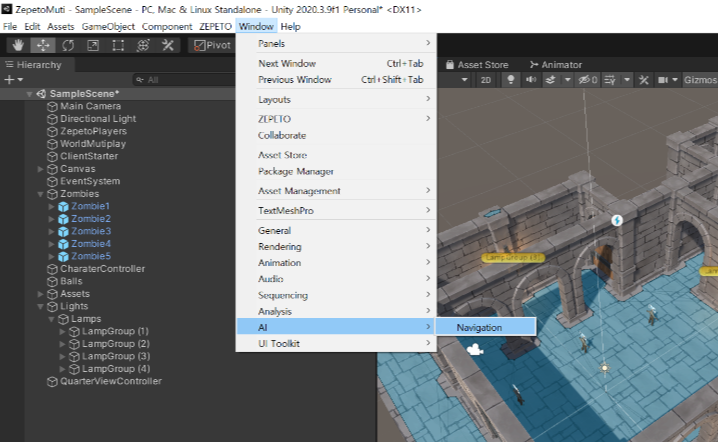Choose Navigation from AI submenu
This screenshot has height=442, width=718.
coord(485,327)
